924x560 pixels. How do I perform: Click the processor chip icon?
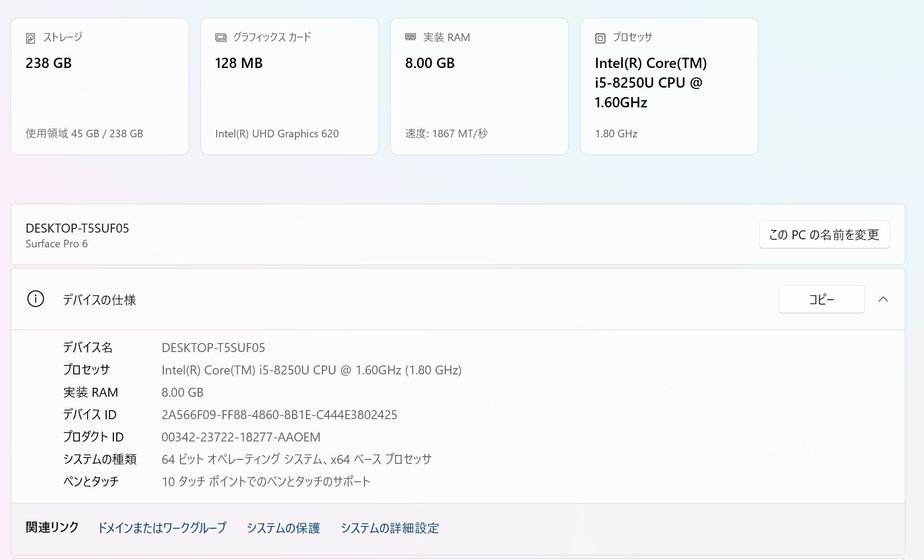click(x=600, y=38)
